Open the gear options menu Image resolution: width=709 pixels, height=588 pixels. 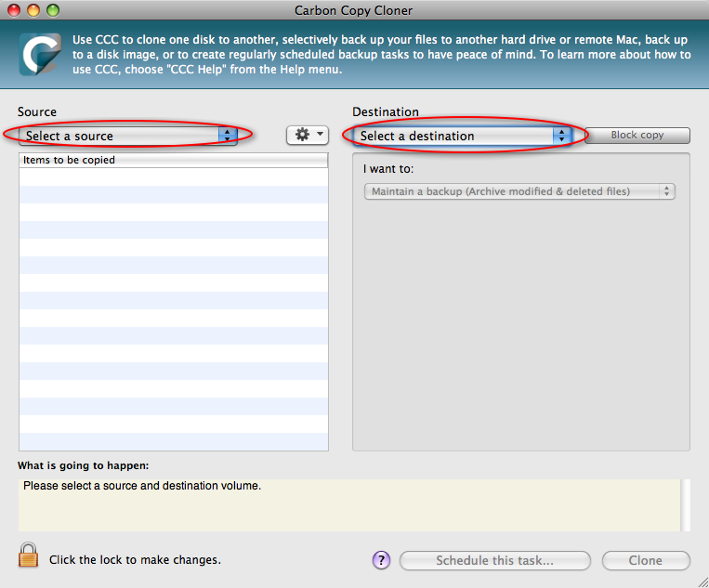coord(308,135)
